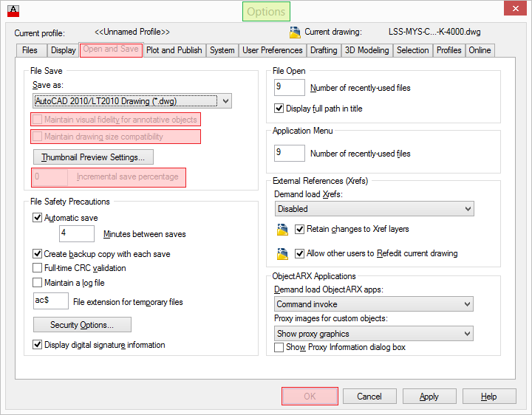Toggle Allow other users to Refedit current drawing

[299, 253]
